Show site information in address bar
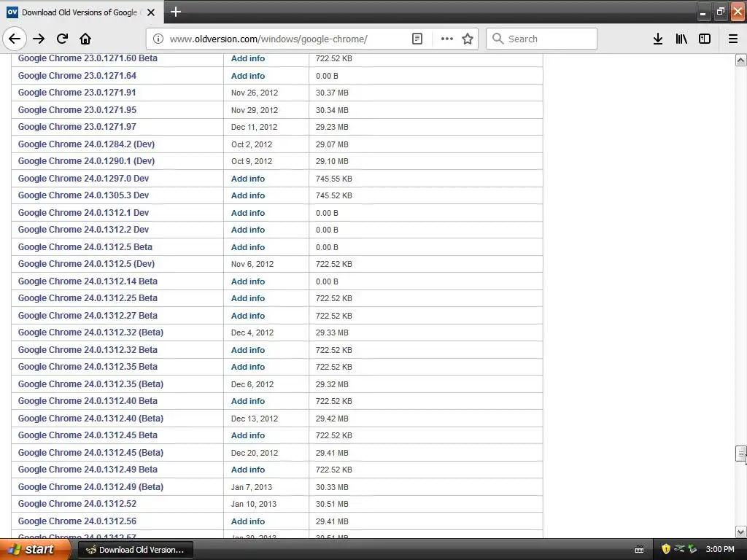This screenshot has width=747, height=560. click(x=158, y=39)
